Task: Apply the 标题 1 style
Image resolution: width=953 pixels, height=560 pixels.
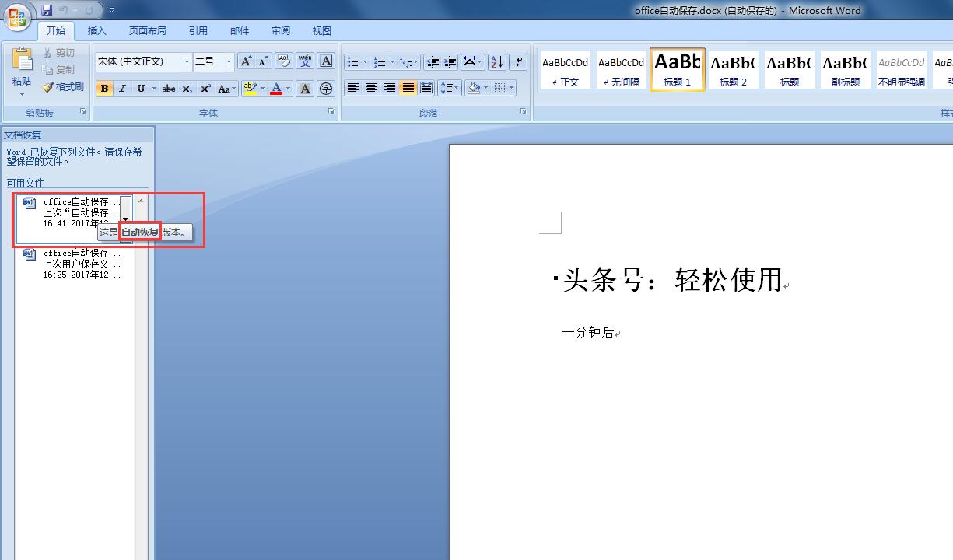Action: point(676,68)
